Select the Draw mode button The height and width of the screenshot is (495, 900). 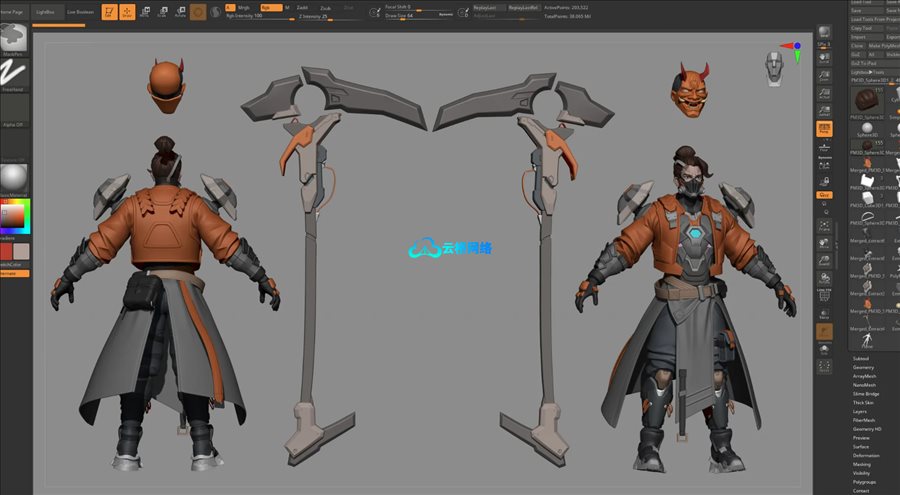tap(127, 12)
